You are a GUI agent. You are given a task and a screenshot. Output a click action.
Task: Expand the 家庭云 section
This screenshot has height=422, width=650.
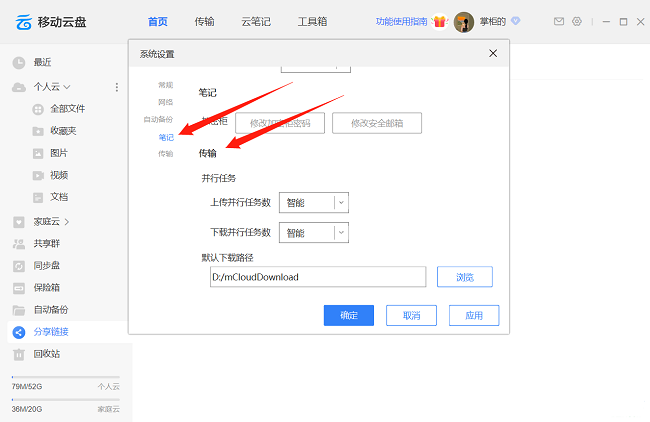pos(67,221)
